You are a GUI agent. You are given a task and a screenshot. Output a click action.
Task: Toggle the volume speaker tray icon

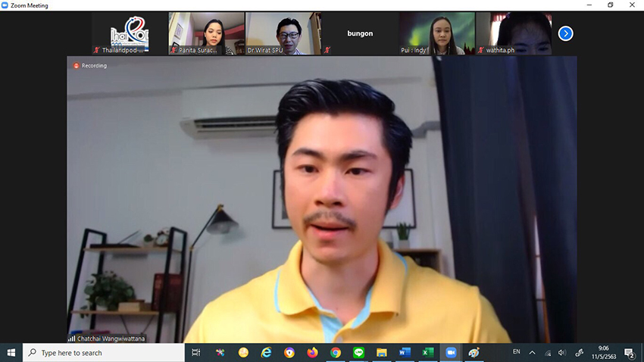[x=562, y=353]
